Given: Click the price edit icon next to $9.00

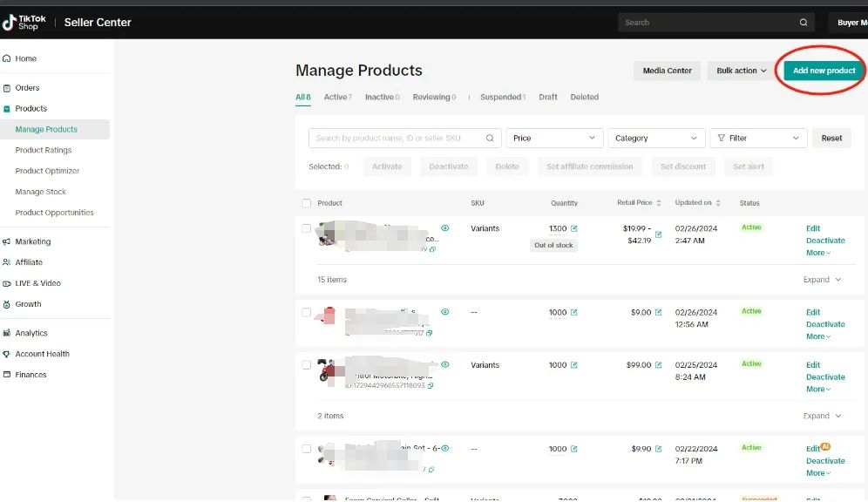Looking at the screenshot, I should 659,312.
